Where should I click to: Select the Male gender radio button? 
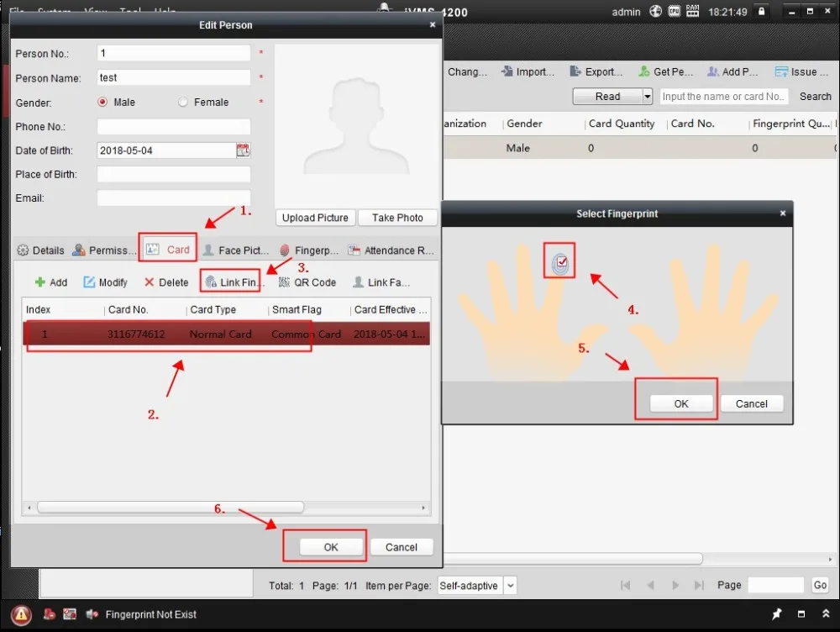click(x=102, y=102)
